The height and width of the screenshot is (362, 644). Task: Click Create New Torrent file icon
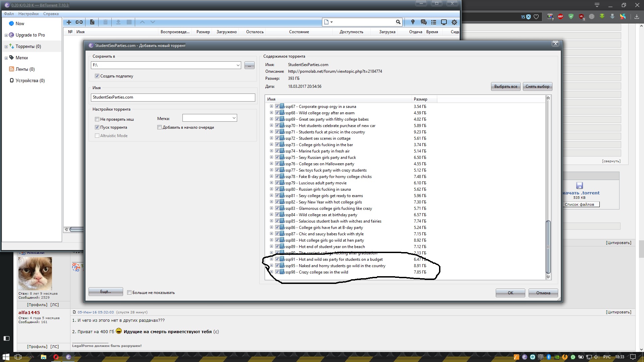92,22
